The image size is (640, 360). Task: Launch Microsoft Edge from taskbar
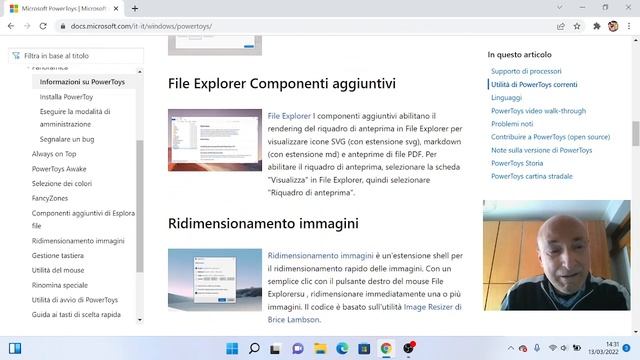pos(342,348)
